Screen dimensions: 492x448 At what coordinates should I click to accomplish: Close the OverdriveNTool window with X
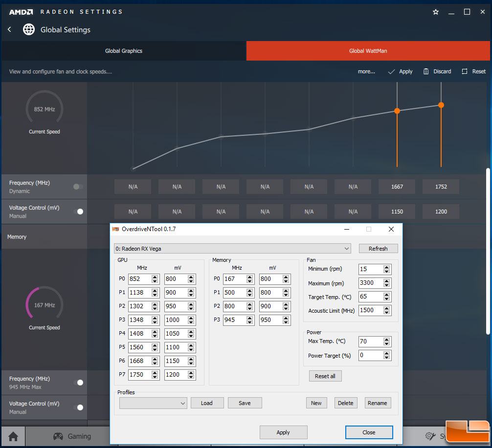click(391, 229)
